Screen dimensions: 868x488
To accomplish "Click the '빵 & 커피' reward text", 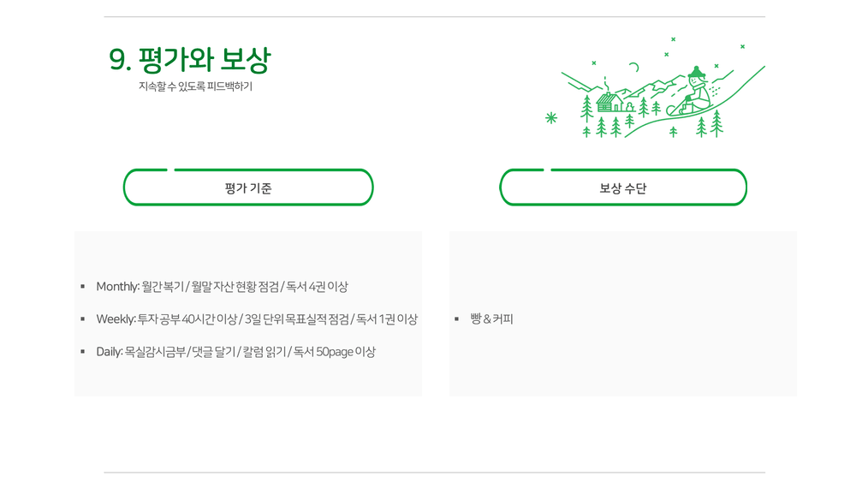I will coord(491,319).
